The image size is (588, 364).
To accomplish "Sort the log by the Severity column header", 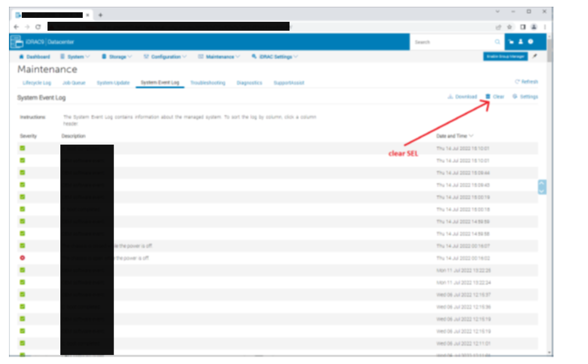I will (x=28, y=136).
